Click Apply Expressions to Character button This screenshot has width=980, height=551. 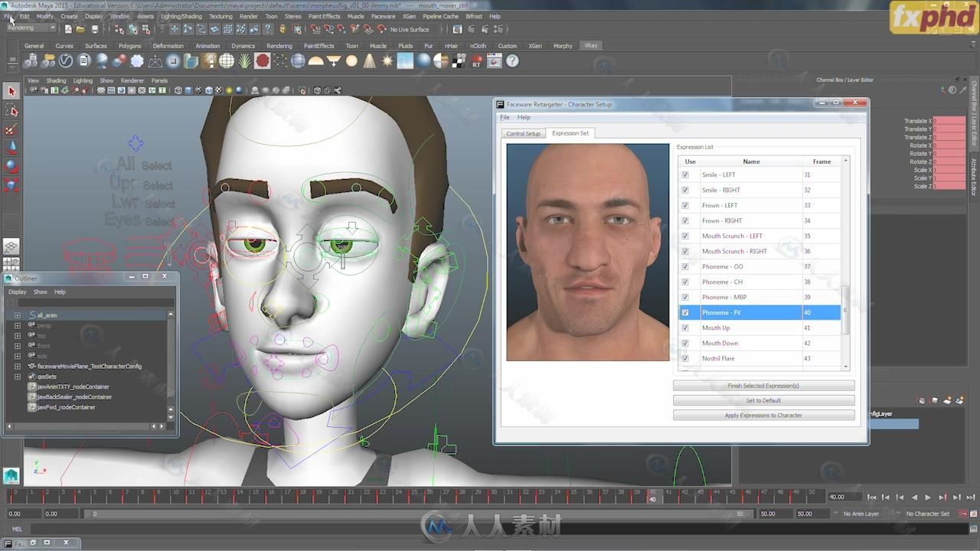pos(763,416)
